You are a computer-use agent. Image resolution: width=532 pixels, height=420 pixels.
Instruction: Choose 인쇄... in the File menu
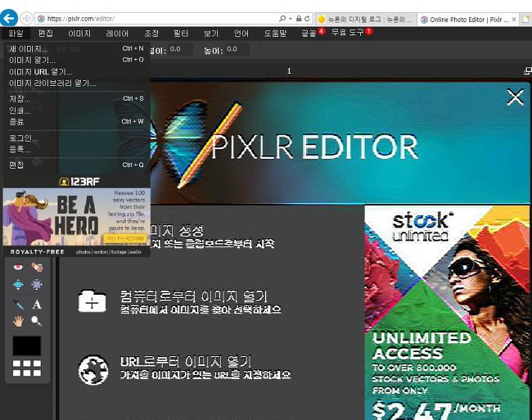76,111
